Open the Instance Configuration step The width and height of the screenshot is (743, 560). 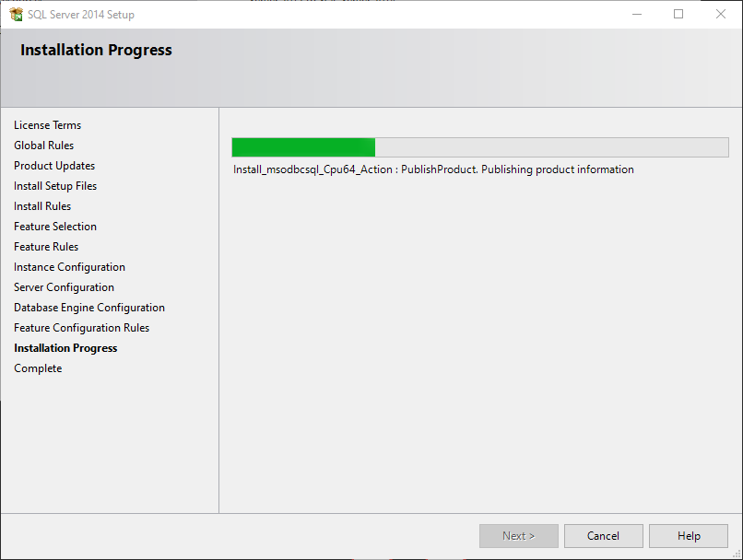(69, 267)
